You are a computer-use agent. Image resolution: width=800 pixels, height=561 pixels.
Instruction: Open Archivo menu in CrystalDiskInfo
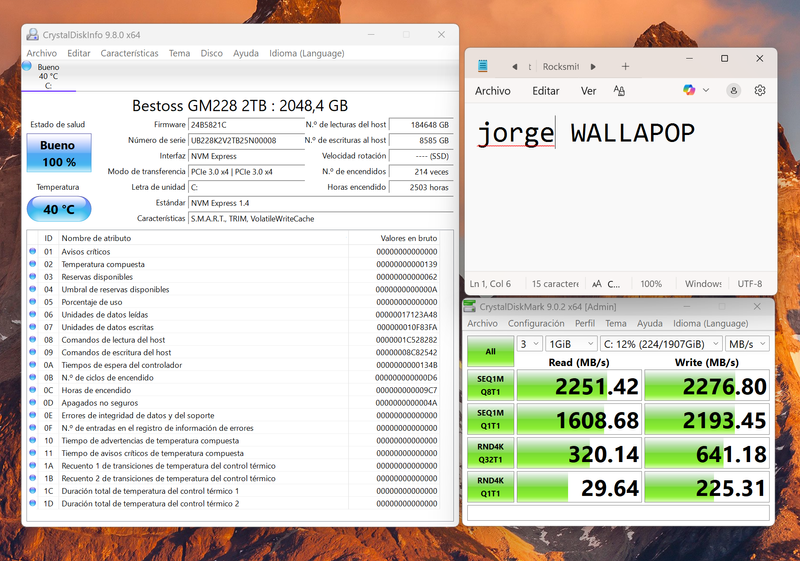pos(42,53)
